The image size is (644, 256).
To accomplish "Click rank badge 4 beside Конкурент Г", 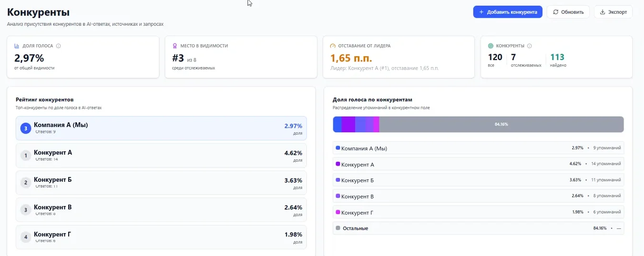I will click(26, 236).
